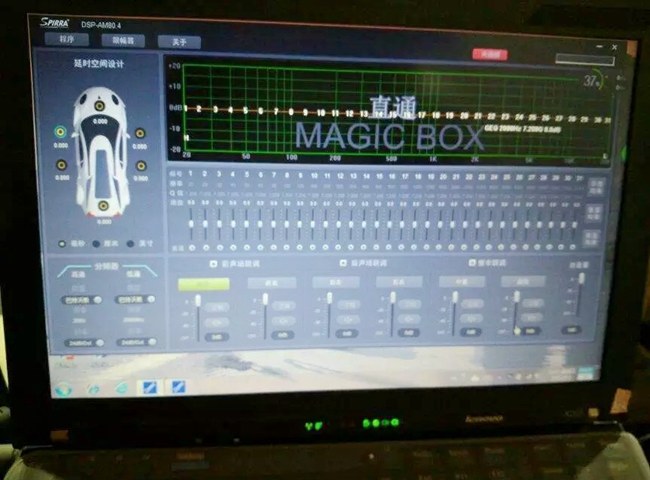Select the sixth output channel button
The width and height of the screenshot is (650, 480).
[x=523, y=281]
